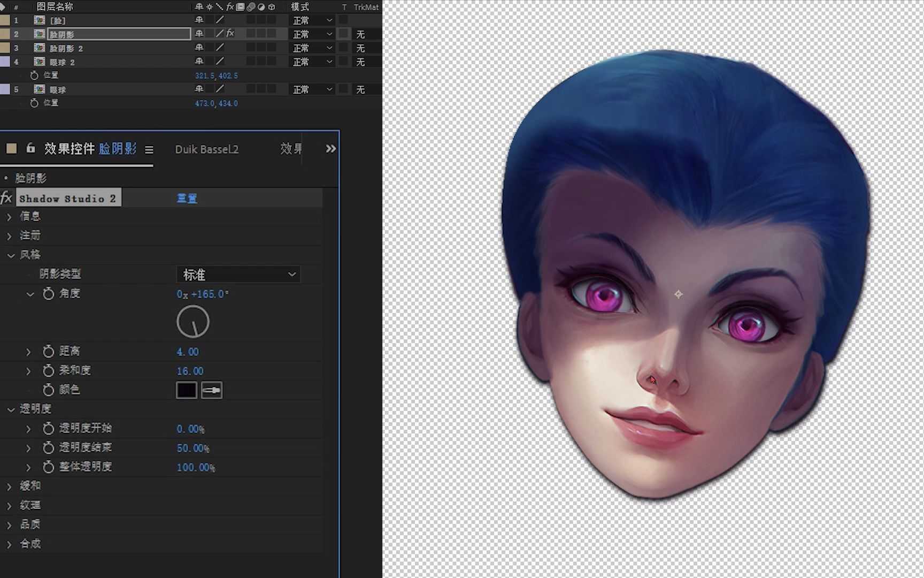Click the label color of layer 4

point(5,62)
